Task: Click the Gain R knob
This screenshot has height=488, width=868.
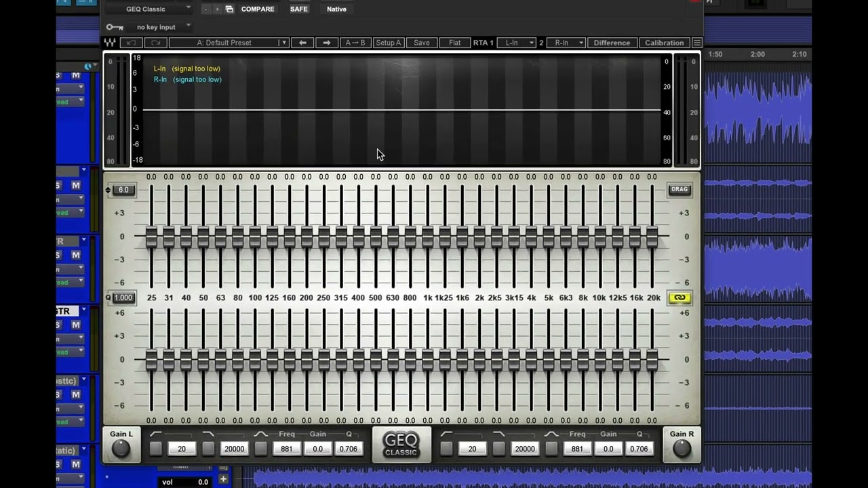Action: pos(682,448)
